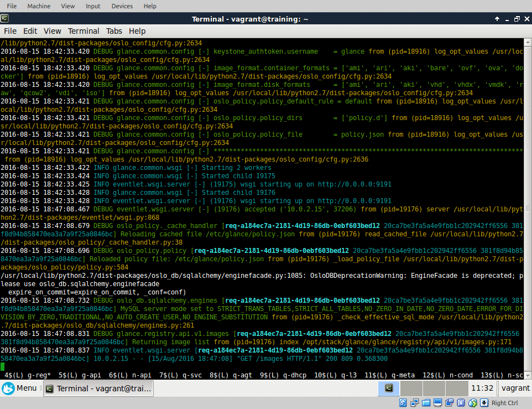Screen dimensions: 532x409
Task: Click the terminal icon in the window titlebar
Action: pyautogui.click(x=4, y=18)
